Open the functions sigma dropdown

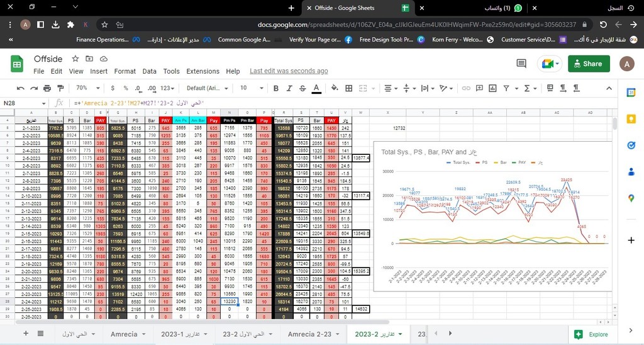[530, 88]
